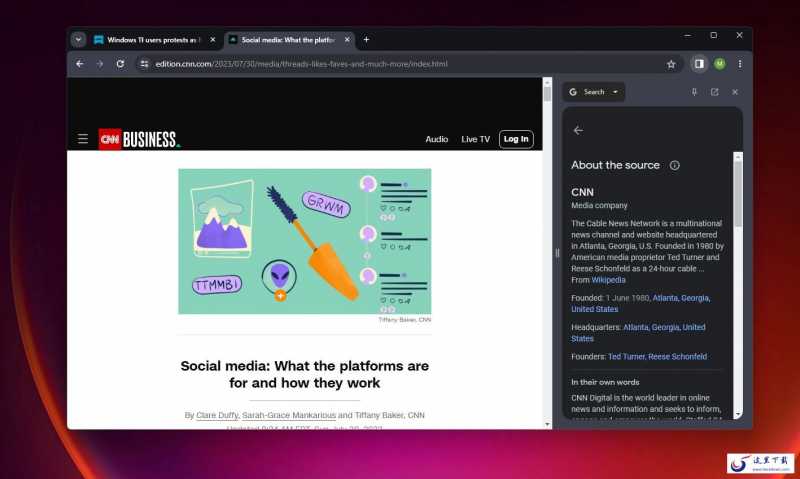Click the In their own words heading
Image resolution: width=800 pixels, height=479 pixels.
click(x=605, y=382)
